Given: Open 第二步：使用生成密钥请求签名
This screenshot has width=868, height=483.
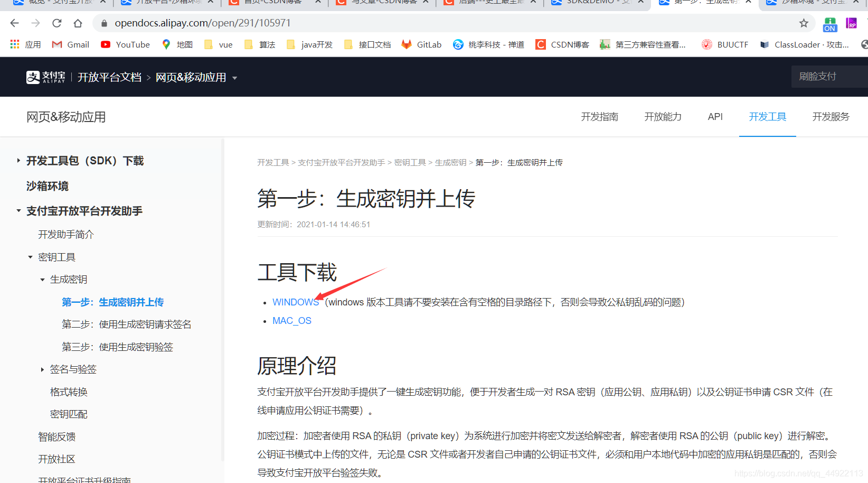Looking at the screenshot, I should tap(126, 324).
